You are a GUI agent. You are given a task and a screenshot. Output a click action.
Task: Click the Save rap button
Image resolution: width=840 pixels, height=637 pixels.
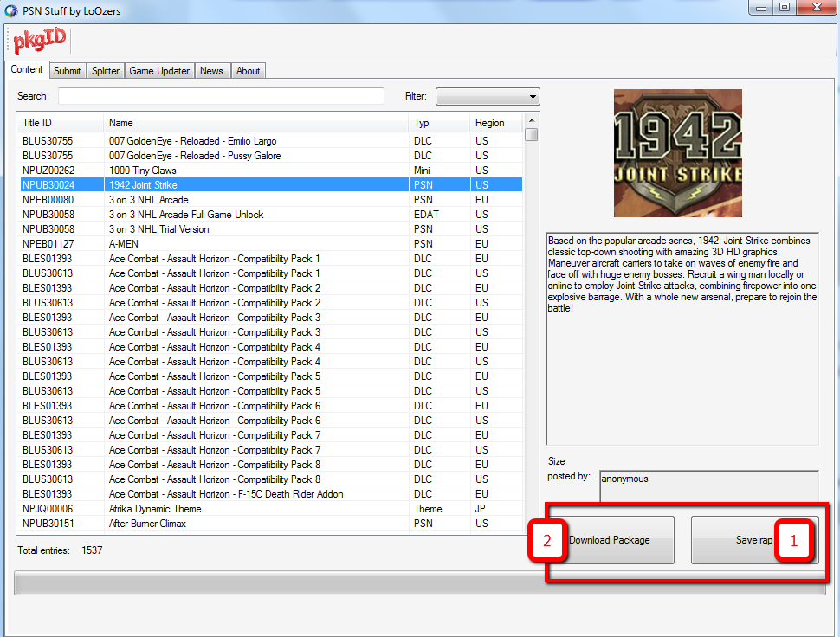754,540
